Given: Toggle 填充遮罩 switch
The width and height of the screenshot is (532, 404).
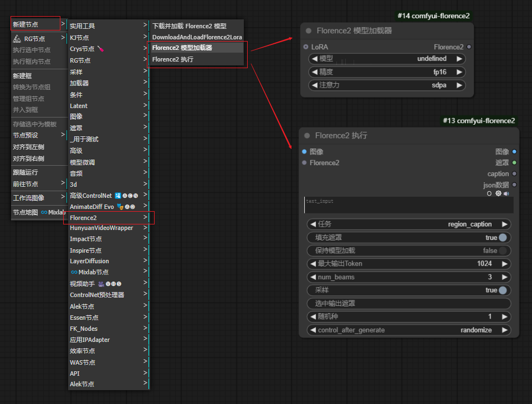Looking at the screenshot, I should tap(503, 237).
